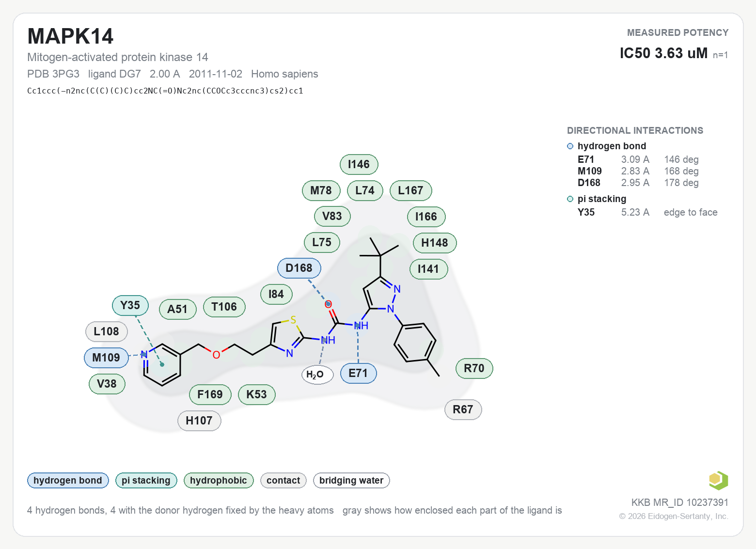
Task: Select residue H148 bubble
Action: 435,243
